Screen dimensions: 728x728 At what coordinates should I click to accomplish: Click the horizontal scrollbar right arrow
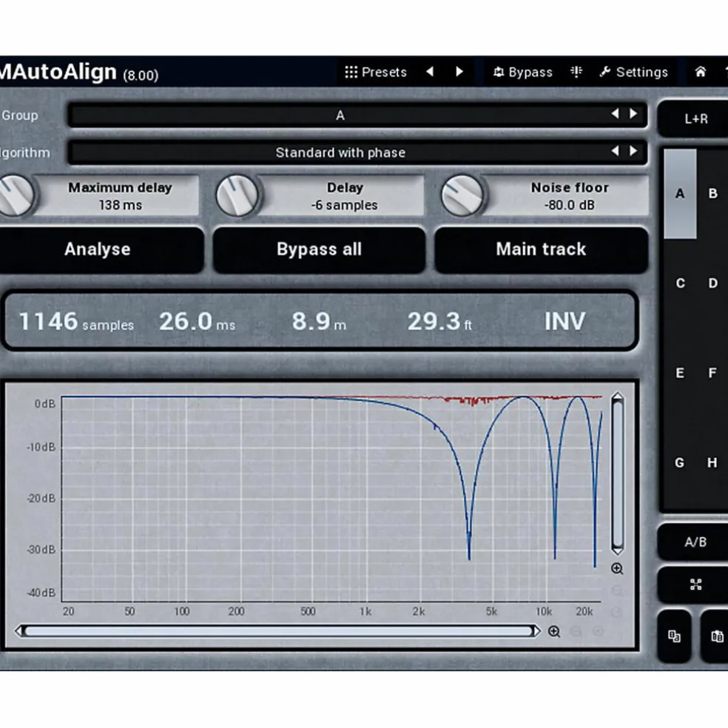click(537, 631)
